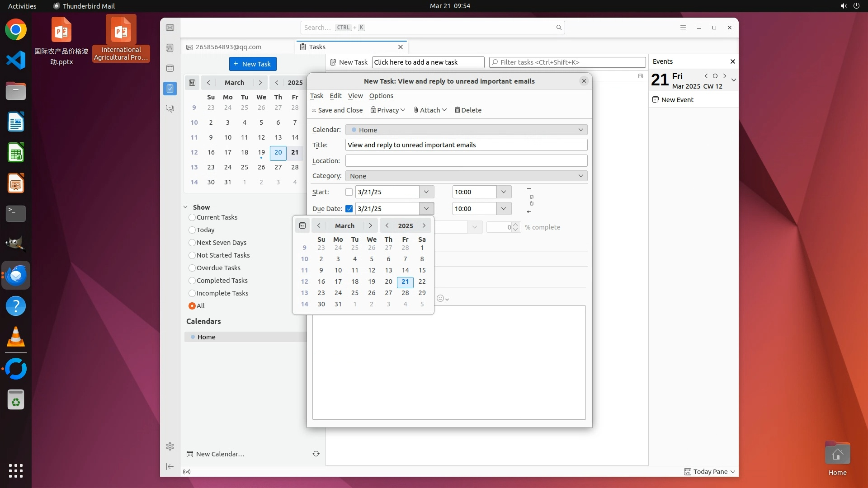Select the Overdue Tasks radio button
Image resolution: width=868 pixels, height=488 pixels.
[x=192, y=268]
